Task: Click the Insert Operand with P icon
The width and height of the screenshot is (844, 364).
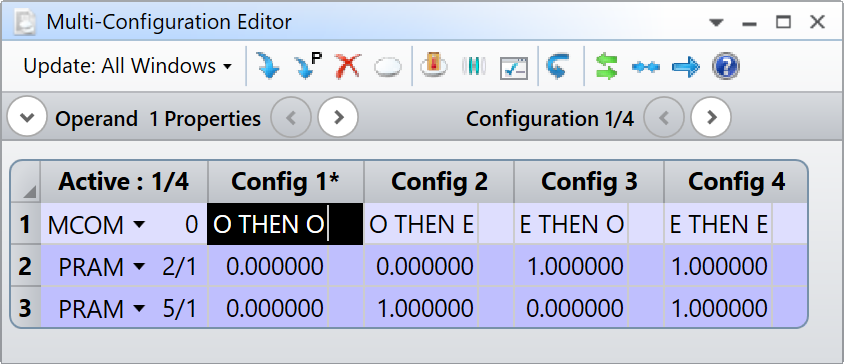Action: coord(308,66)
